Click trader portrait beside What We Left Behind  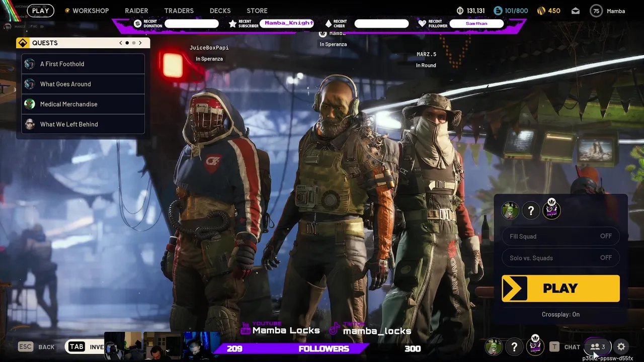coord(30,124)
